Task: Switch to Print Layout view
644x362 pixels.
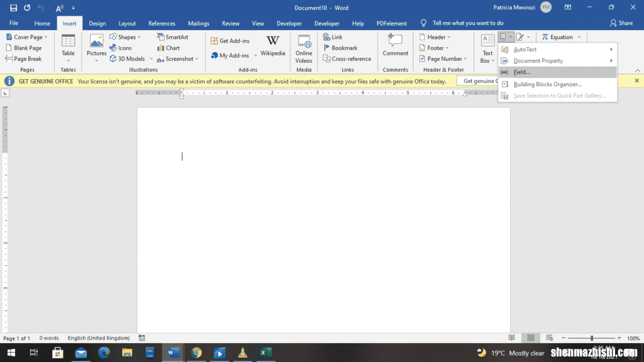Action: [x=531, y=337]
